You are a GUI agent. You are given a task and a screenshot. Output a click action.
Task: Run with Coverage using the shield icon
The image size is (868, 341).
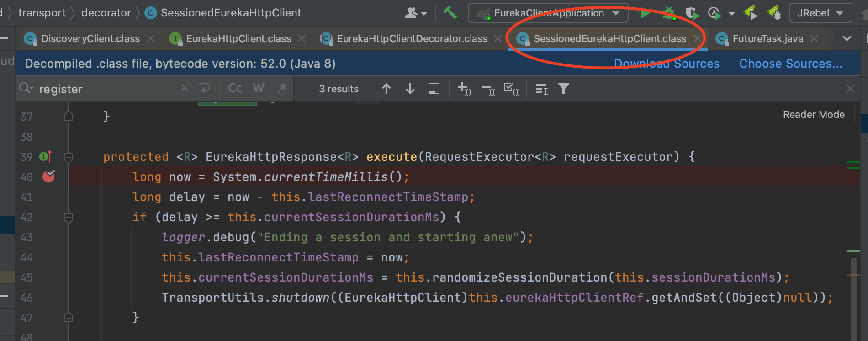(x=692, y=13)
